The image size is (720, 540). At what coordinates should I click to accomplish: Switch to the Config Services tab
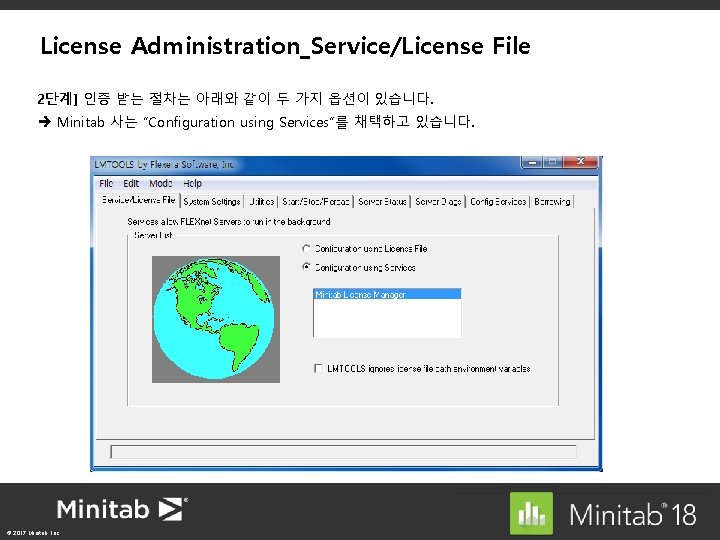point(498,202)
